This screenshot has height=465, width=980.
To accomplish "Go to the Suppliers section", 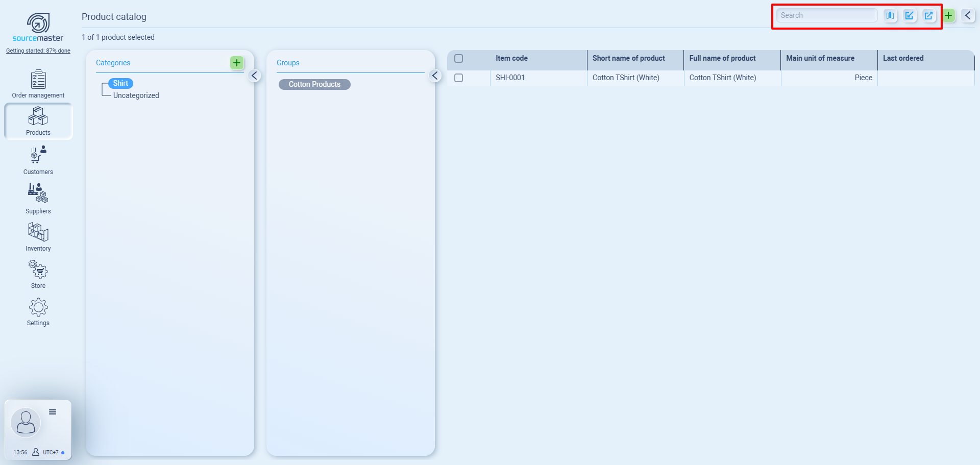I will tap(38, 199).
